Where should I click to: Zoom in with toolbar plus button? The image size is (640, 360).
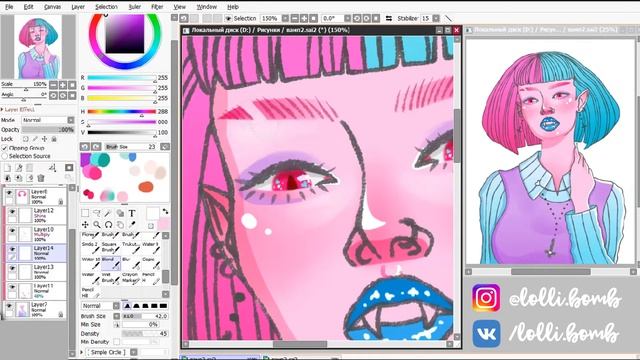[x=304, y=18]
